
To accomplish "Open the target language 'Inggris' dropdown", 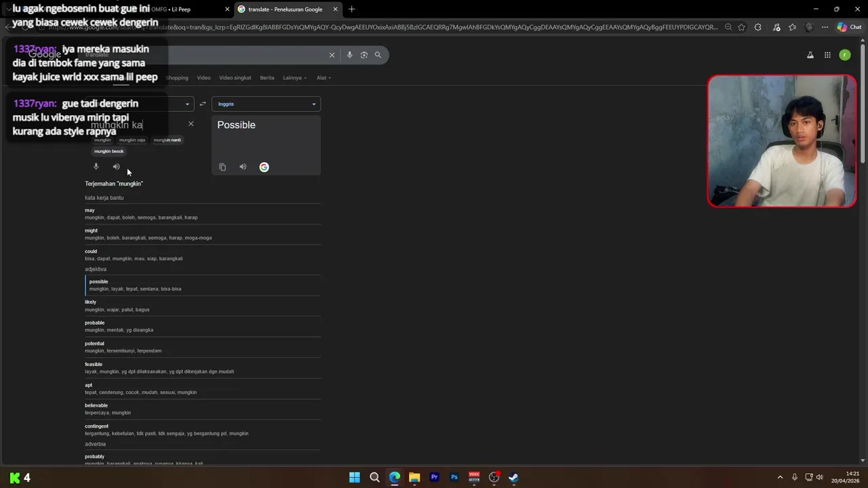I will (x=266, y=104).
